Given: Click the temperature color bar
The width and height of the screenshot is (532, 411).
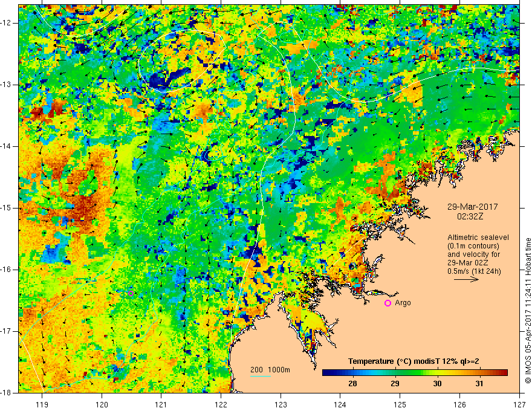Looking at the screenshot, I should point(415,372).
